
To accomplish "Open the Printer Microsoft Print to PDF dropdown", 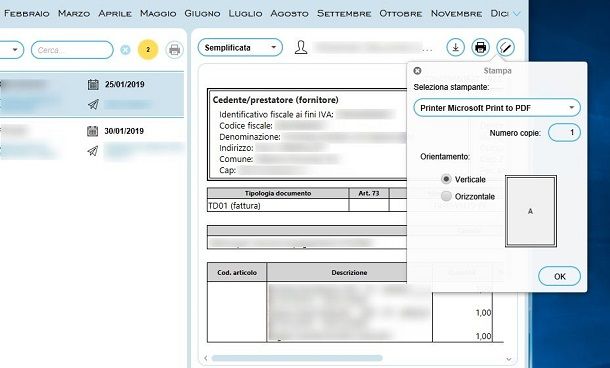I will pos(497,108).
